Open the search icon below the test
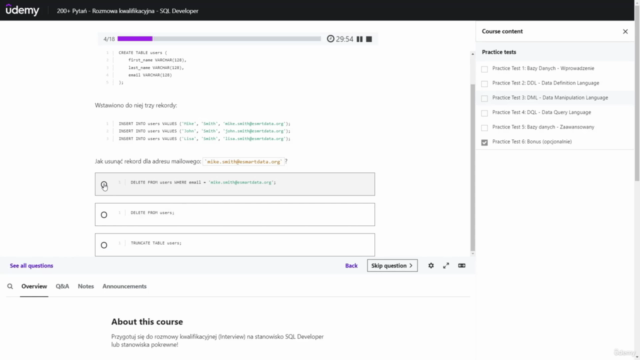Image resolution: width=640 pixels, height=360 pixels. [10, 287]
